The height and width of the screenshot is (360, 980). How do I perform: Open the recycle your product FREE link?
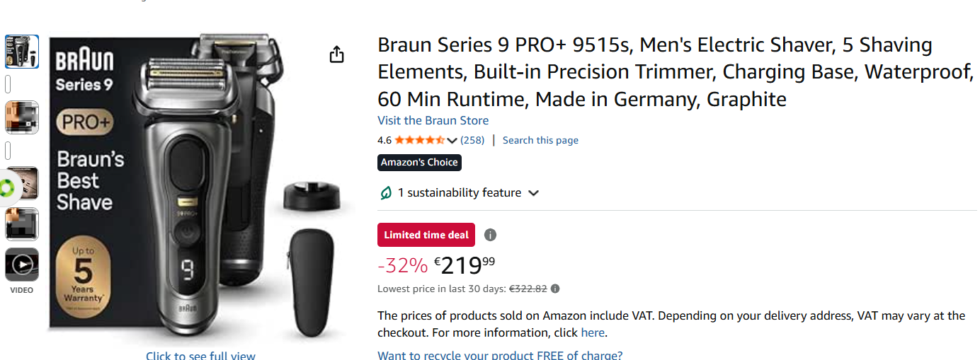point(500,355)
